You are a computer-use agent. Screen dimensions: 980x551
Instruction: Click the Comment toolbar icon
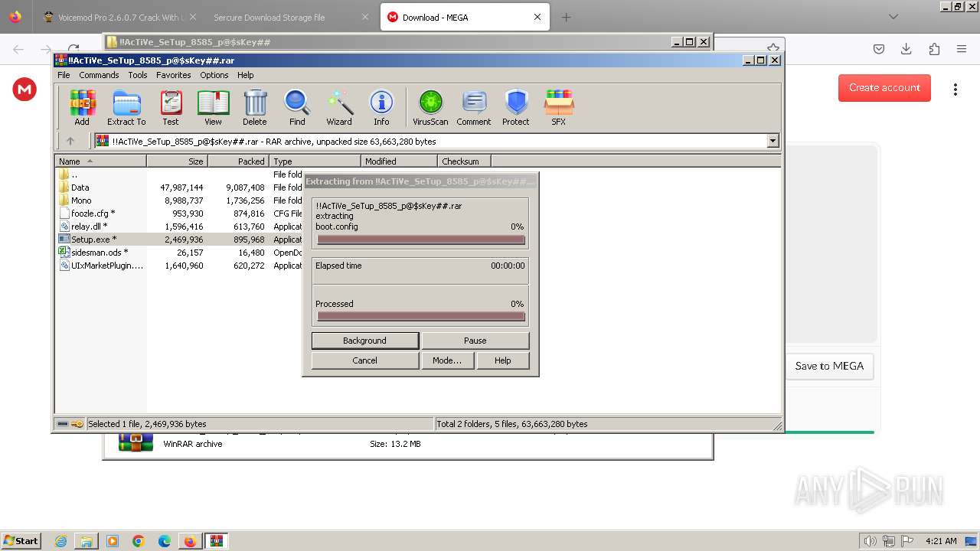point(474,107)
